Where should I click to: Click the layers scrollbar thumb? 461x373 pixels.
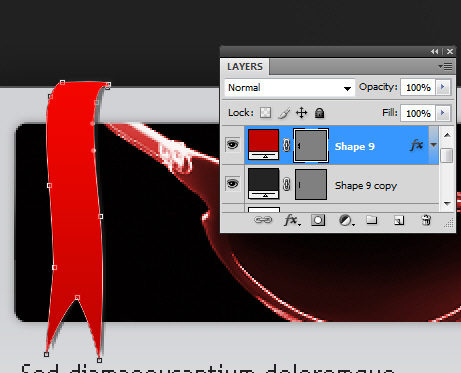pyautogui.click(x=447, y=155)
